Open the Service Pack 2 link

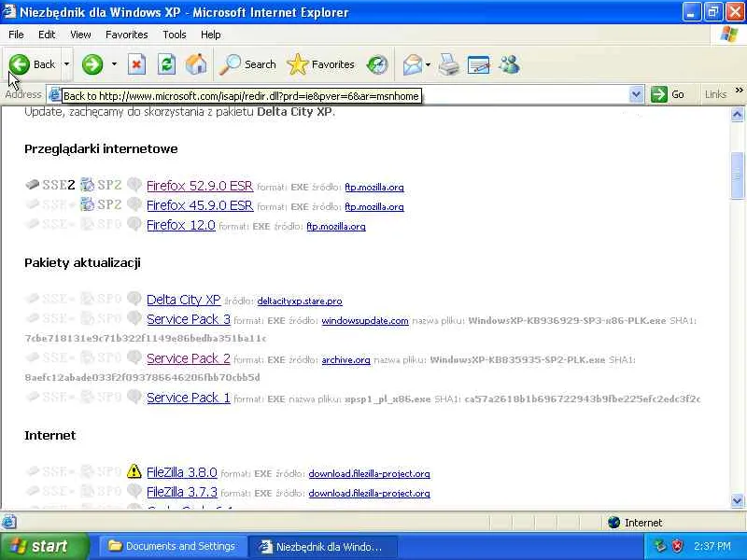pos(189,358)
